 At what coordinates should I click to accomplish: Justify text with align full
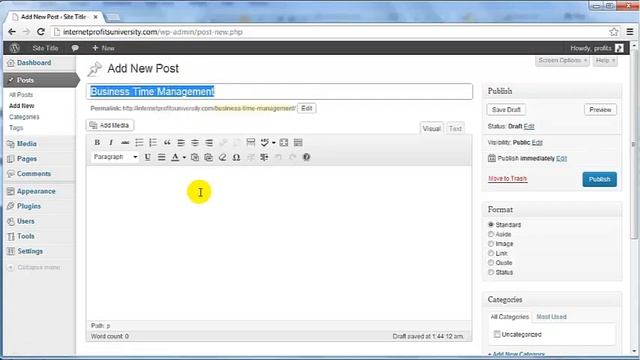click(x=162, y=157)
